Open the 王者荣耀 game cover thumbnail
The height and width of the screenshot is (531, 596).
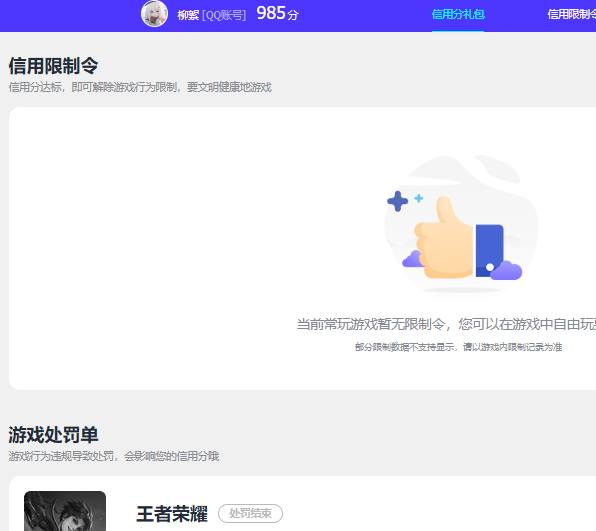(x=65, y=511)
